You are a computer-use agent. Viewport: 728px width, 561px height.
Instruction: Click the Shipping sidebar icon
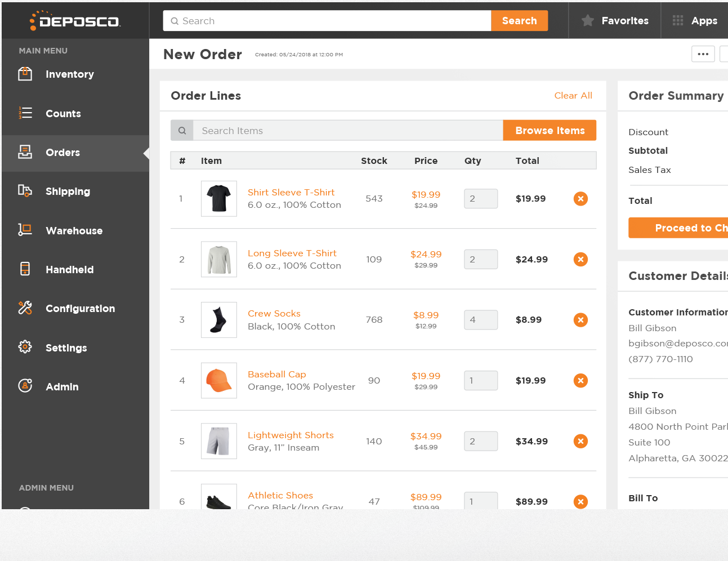pos(25,191)
